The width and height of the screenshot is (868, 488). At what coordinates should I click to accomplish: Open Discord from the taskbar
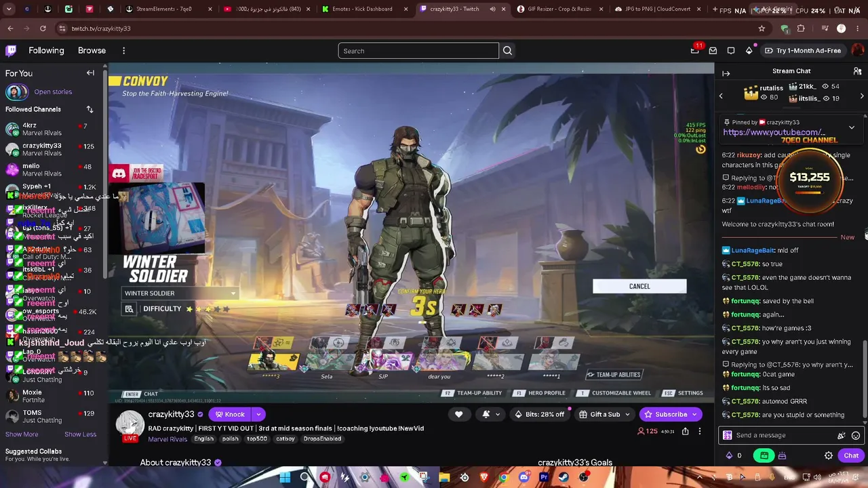524,478
